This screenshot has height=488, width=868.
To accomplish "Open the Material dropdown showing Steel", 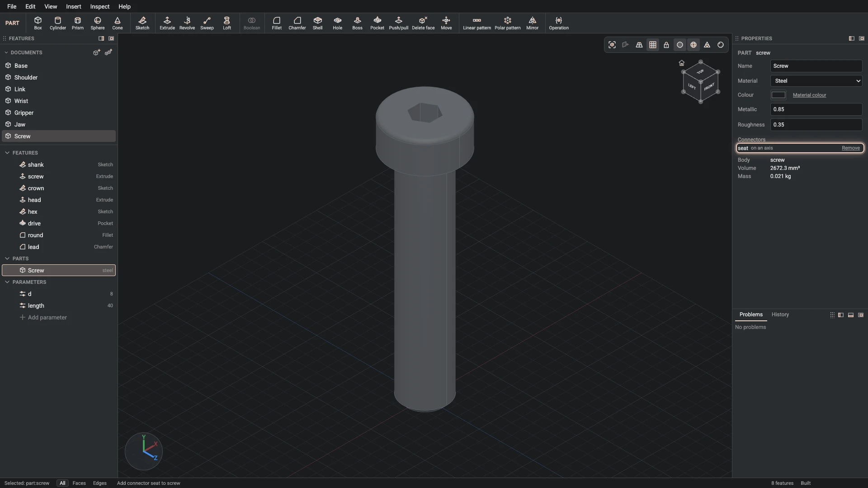I will pos(816,81).
